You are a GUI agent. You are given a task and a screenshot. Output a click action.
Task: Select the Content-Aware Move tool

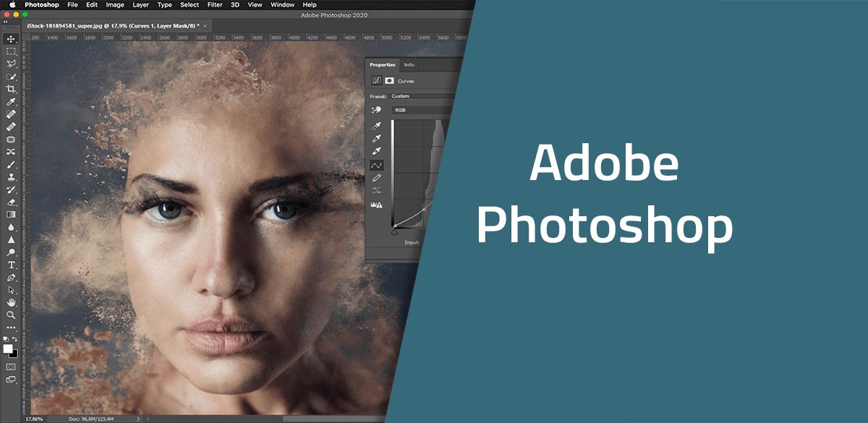click(x=11, y=152)
